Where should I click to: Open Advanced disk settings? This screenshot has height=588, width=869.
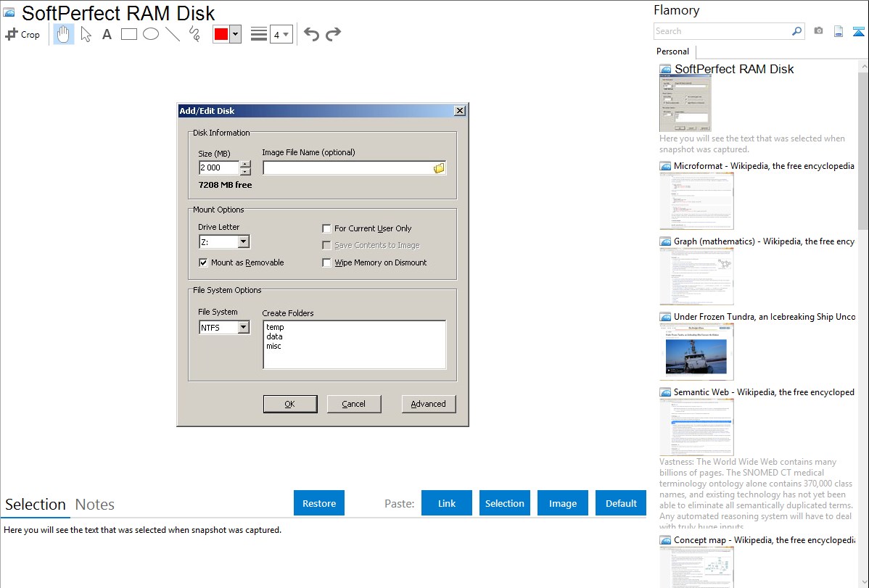coord(429,404)
